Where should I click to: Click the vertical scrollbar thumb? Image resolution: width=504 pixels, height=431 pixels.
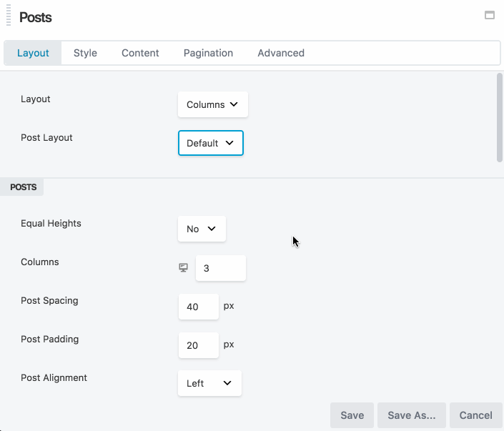(499, 118)
